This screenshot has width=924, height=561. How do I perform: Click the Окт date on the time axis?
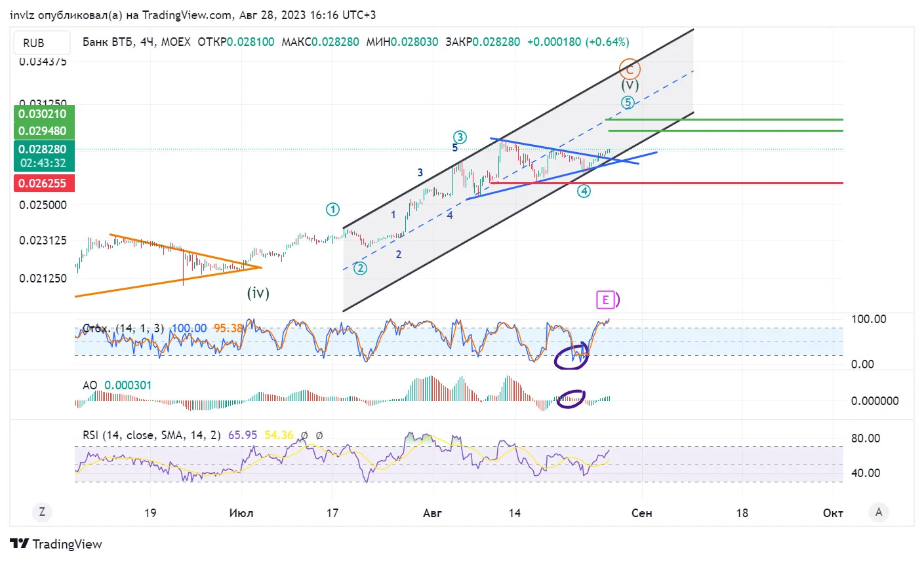pos(833,513)
